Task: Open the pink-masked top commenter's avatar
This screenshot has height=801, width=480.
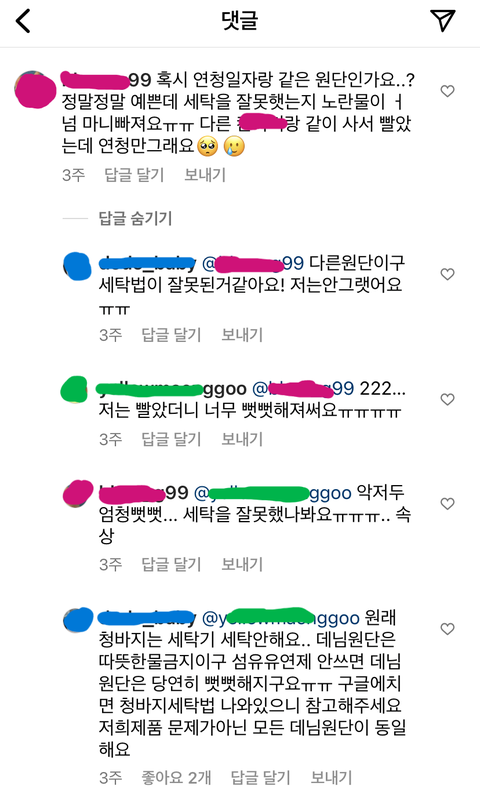Action: [34, 89]
